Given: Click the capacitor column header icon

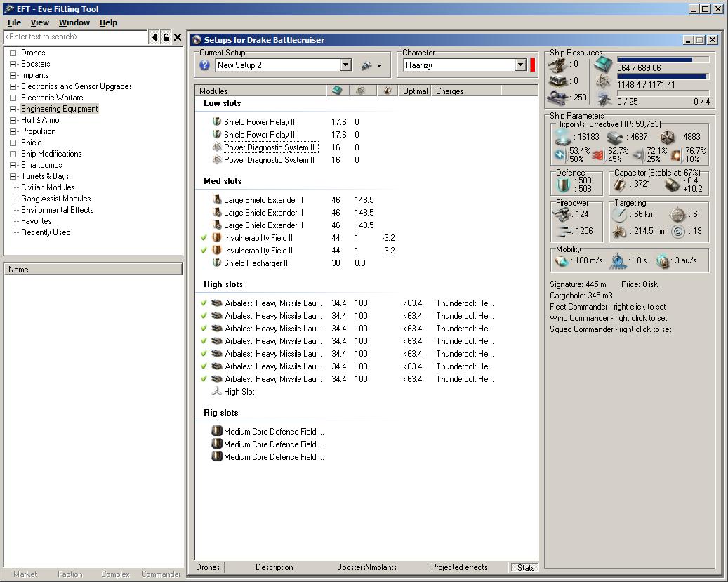Looking at the screenshot, I should [x=388, y=91].
